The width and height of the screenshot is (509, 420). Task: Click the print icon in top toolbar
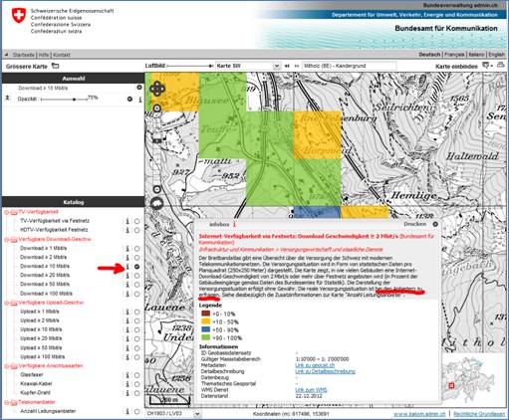pos(500,66)
